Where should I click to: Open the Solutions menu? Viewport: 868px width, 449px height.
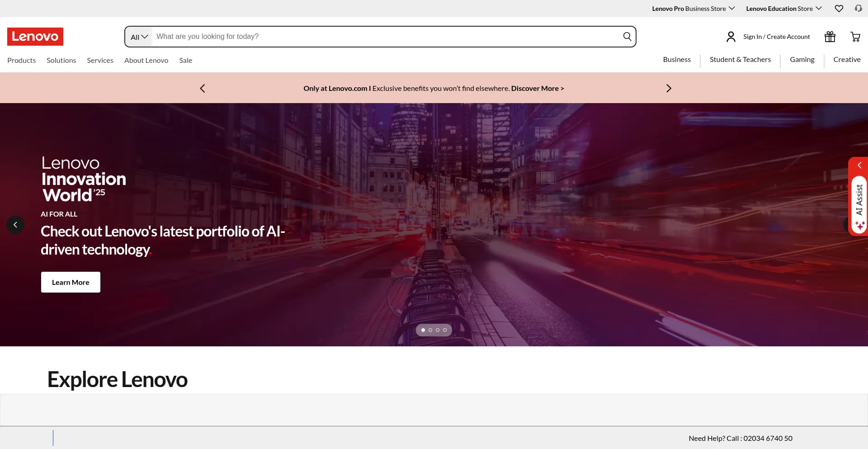61,61
